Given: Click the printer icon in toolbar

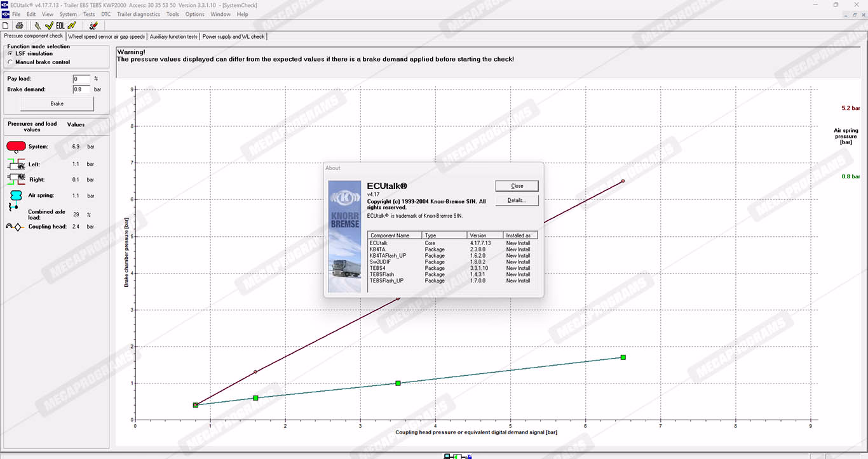Looking at the screenshot, I should click(20, 25).
